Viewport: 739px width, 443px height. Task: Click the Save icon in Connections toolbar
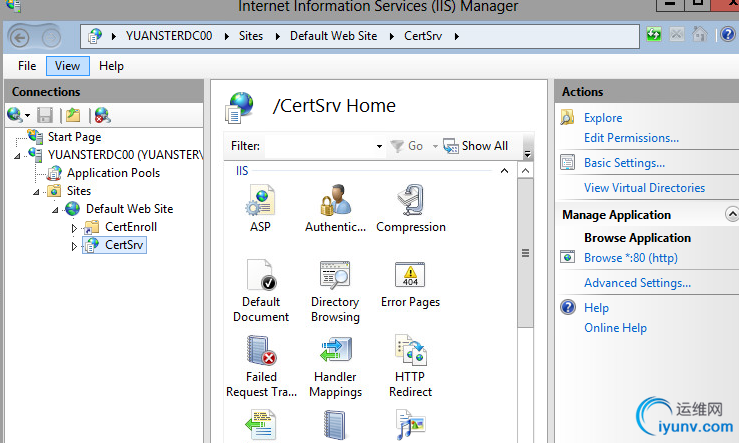[45, 115]
